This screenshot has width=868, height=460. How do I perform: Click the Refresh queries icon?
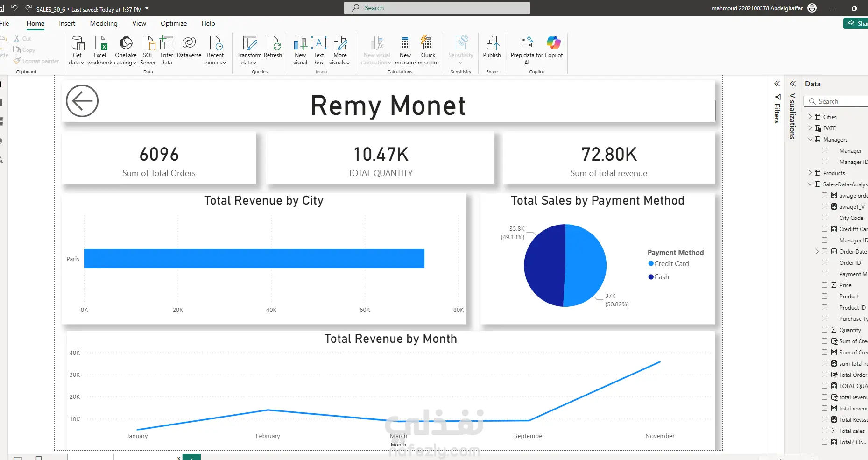(274, 43)
